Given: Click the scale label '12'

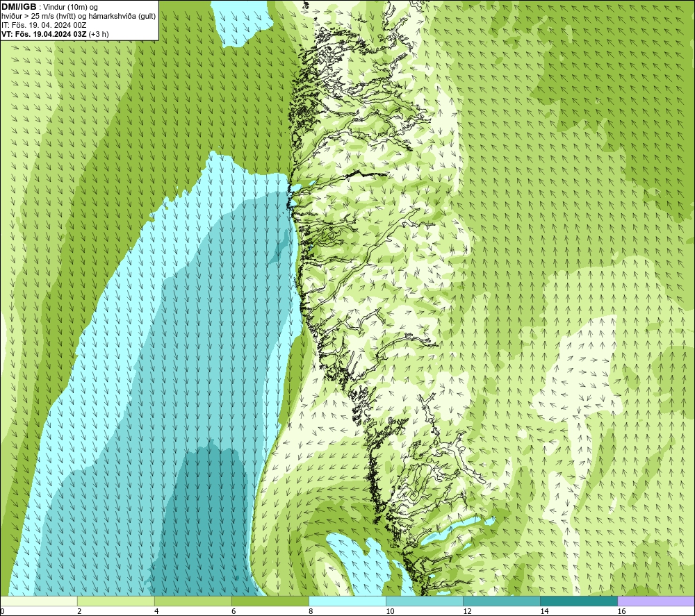Looking at the screenshot, I should click(x=467, y=611).
